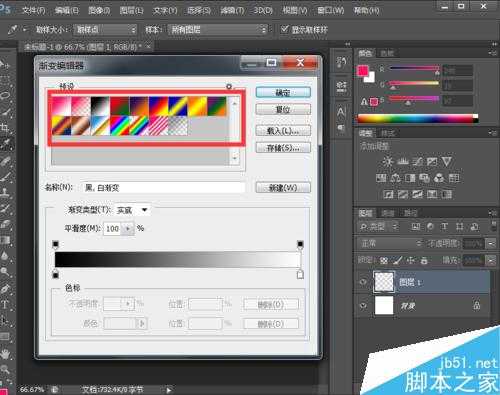Select the Eyedropper tool in toolbar
The image size is (500, 395).
point(5,144)
